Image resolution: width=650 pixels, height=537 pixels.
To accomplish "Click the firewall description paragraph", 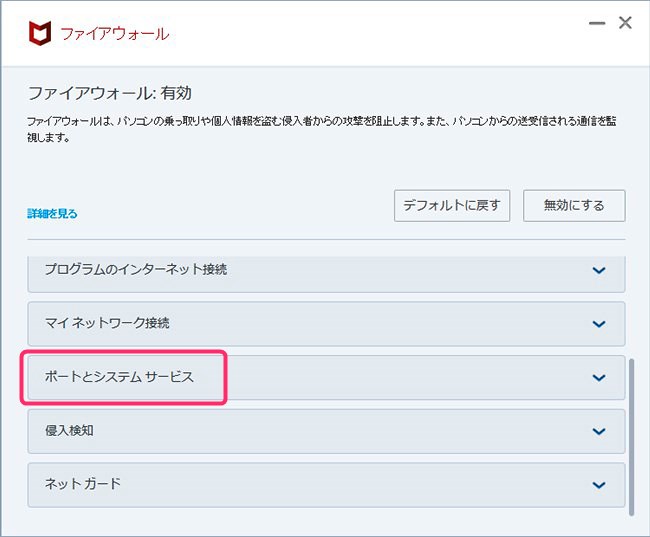I will (322, 129).
